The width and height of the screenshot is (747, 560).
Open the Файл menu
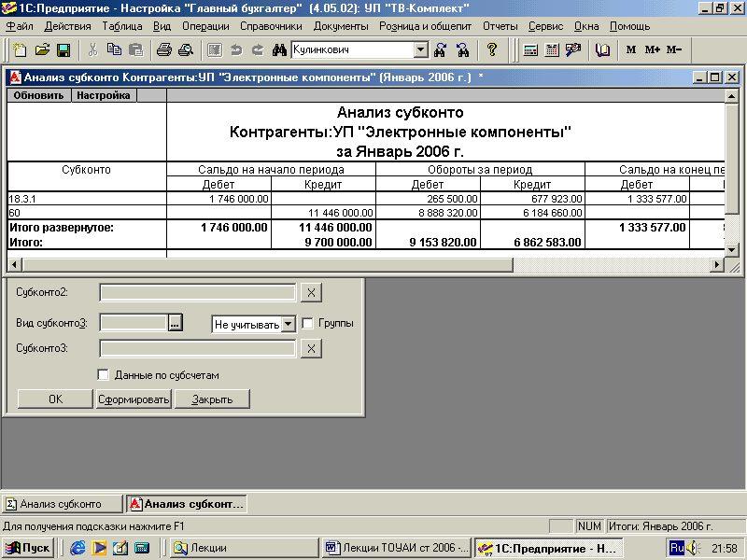tap(20, 26)
